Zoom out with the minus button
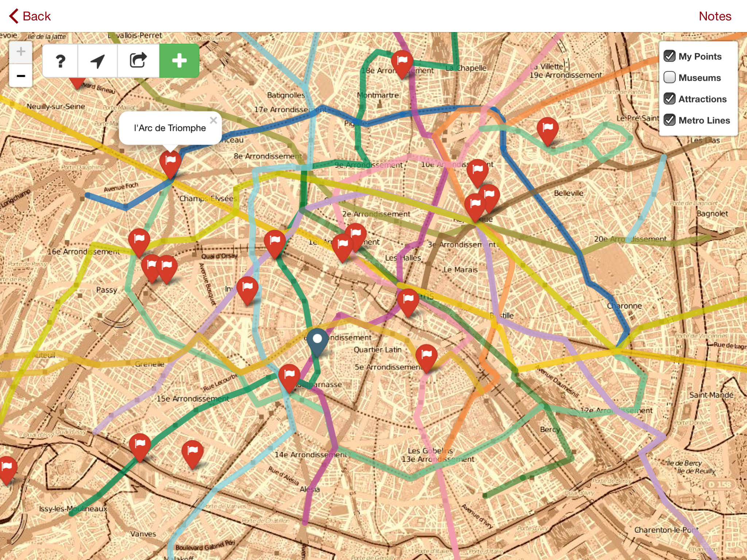This screenshot has height=560, width=747. (21, 76)
